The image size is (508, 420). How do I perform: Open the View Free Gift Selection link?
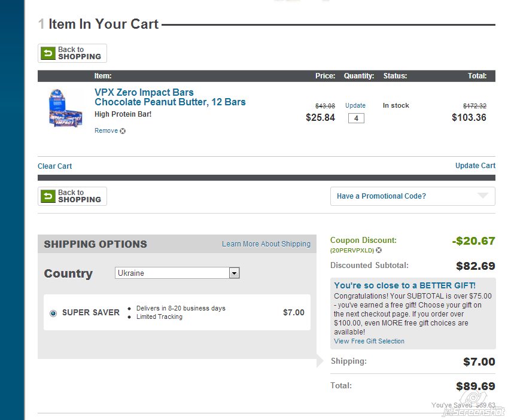[369, 341]
